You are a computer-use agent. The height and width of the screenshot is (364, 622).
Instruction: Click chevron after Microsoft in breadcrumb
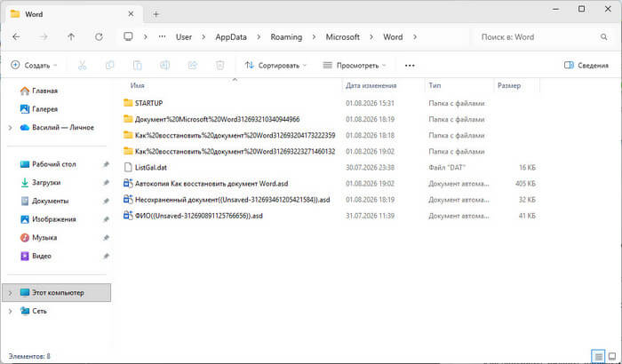pyautogui.click(x=371, y=37)
